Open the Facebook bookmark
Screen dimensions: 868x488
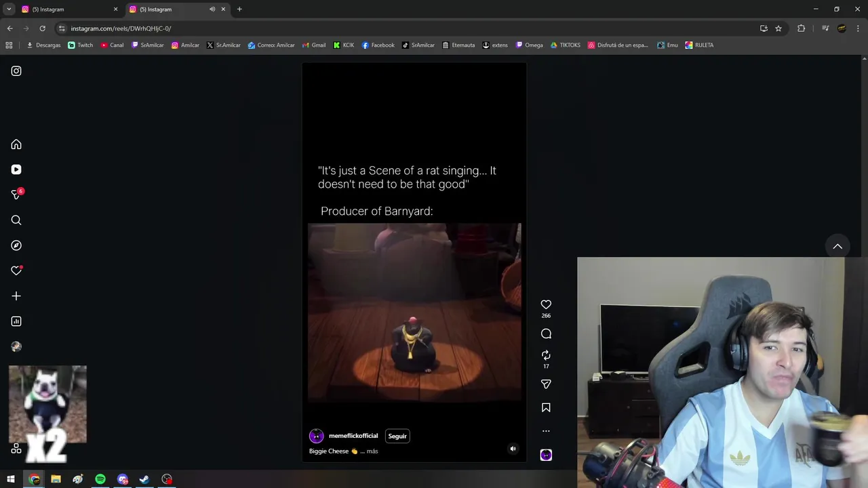(x=378, y=45)
